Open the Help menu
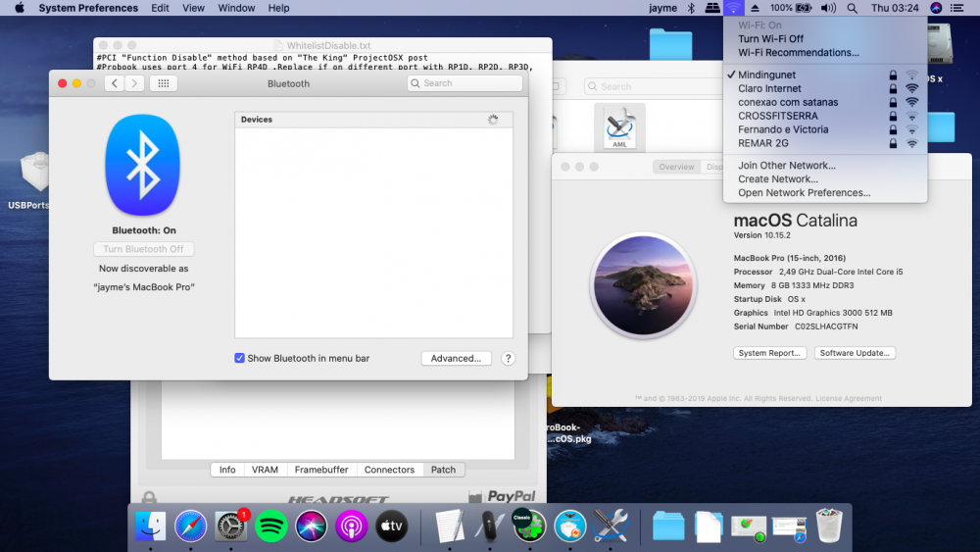 pos(278,8)
